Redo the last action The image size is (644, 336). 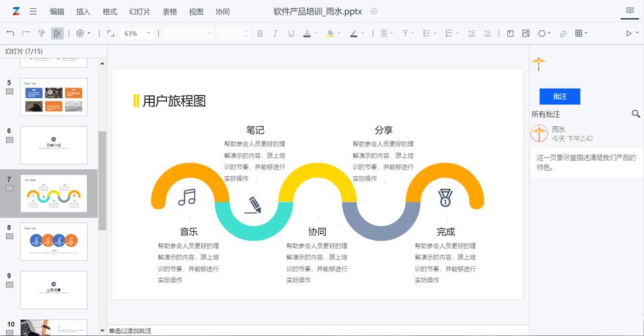pyautogui.click(x=26, y=33)
